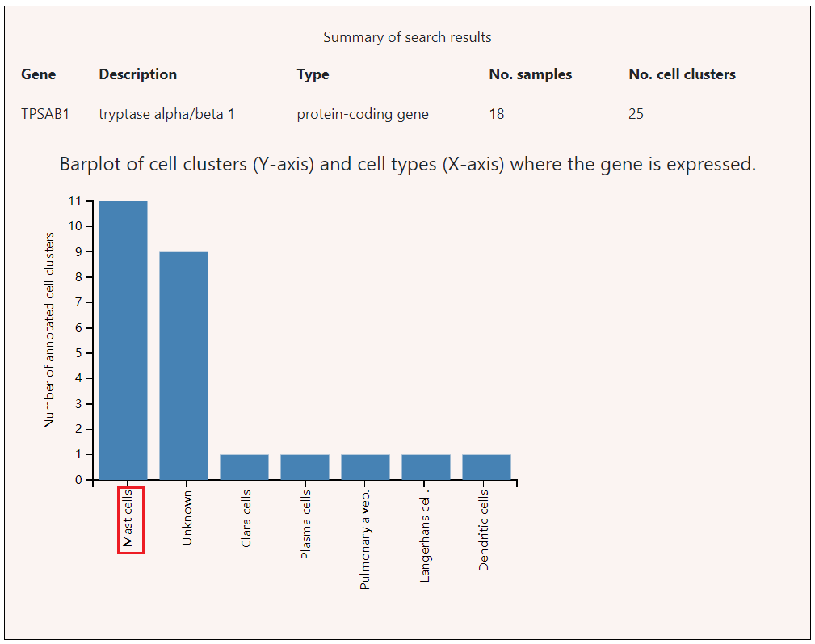Click the y-axis tick label 11

pyautogui.click(x=75, y=201)
